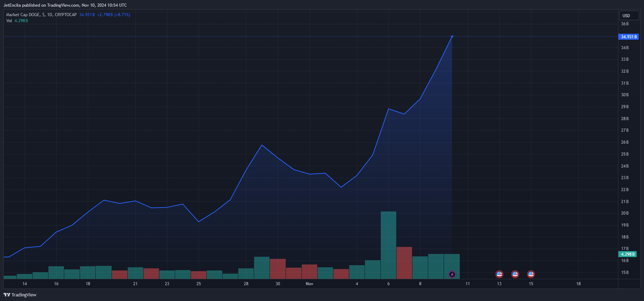Screen dimensions: 644x301
Task: Click the "23" date axis label
Action: (x=167, y=284)
